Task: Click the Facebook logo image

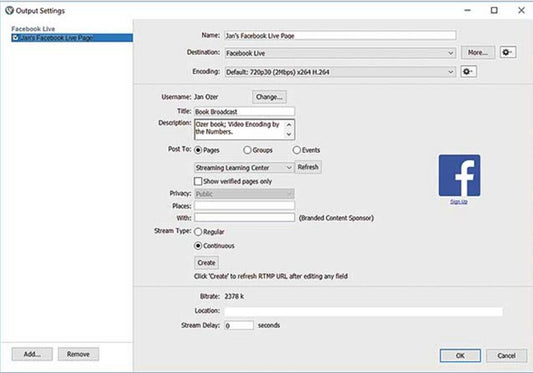Action: [459, 175]
